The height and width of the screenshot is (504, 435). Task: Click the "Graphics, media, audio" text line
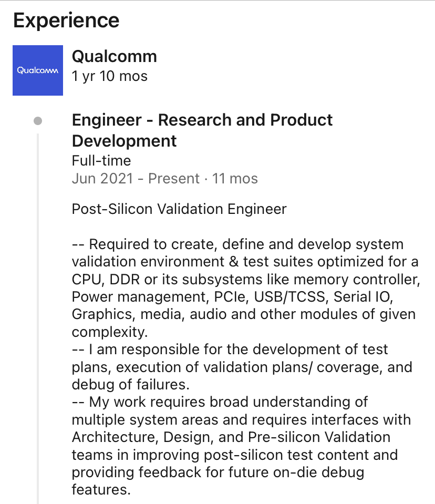(243, 314)
